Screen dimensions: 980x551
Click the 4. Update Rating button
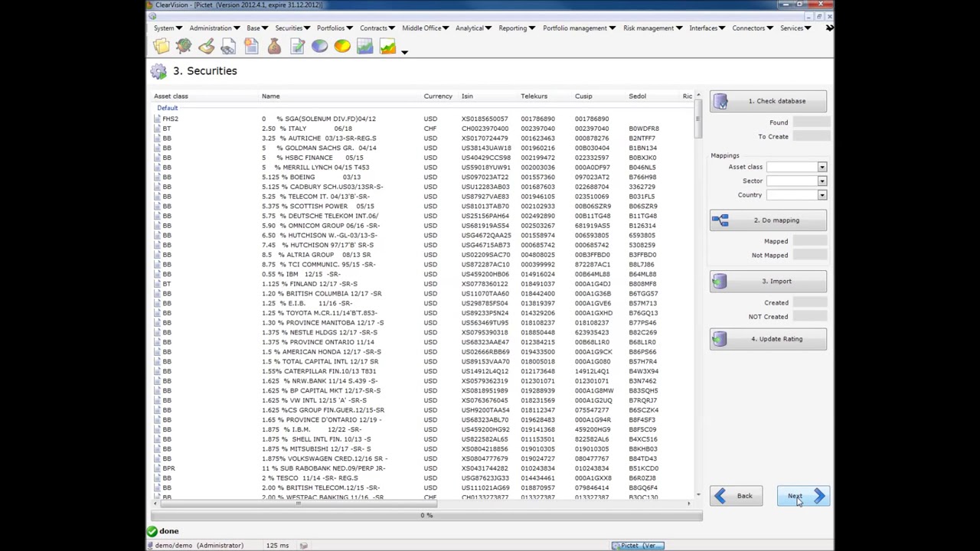[x=768, y=340]
